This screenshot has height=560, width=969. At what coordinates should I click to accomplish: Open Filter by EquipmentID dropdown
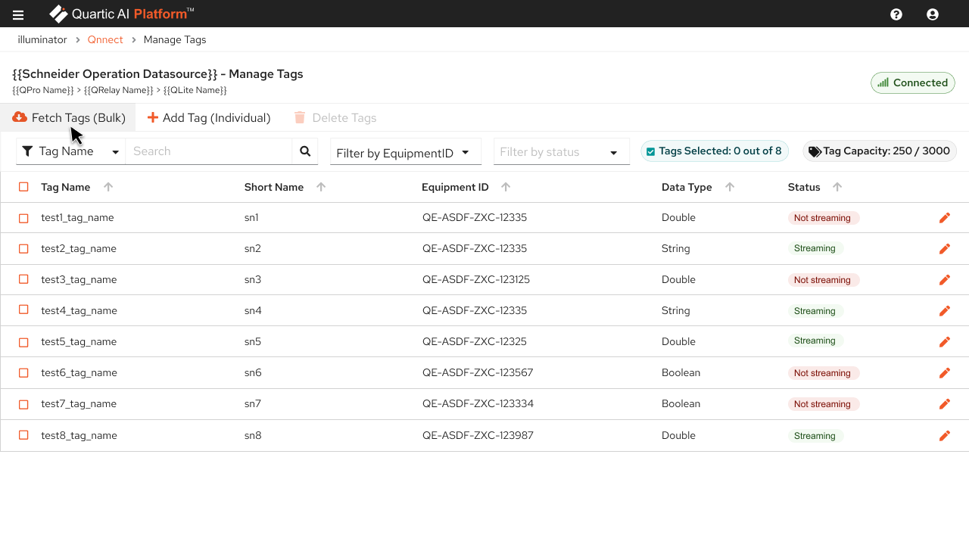tap(406, 152)
